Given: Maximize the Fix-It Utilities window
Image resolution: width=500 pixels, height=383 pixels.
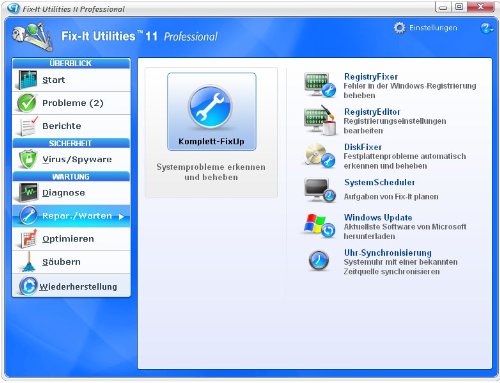Looking at the screenshot, I should (x=459, y=7).
